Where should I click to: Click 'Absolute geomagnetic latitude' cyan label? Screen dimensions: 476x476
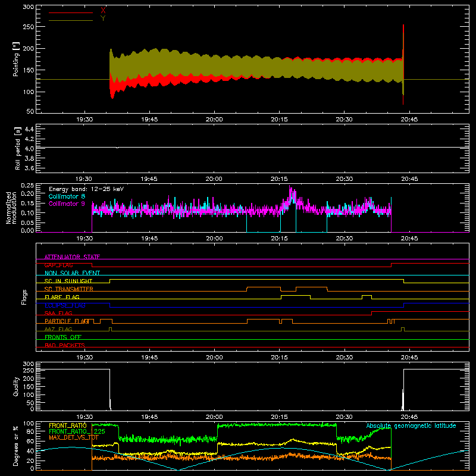pos(411,426)
